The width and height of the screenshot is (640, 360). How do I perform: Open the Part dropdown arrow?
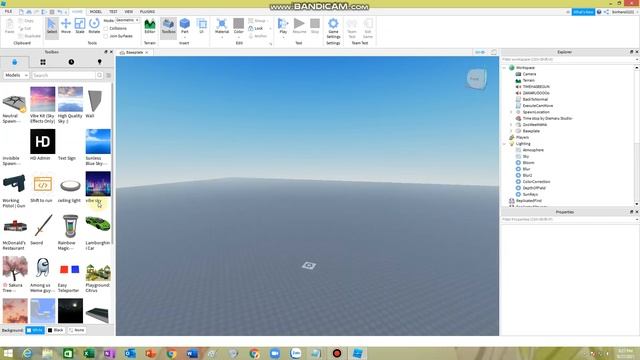[x=184, y=38]
